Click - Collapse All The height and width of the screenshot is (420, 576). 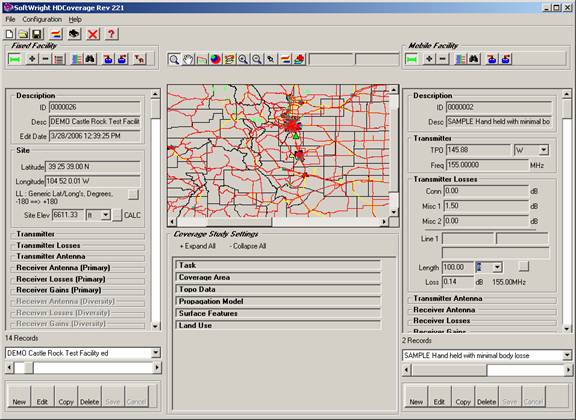pos(248,246)
